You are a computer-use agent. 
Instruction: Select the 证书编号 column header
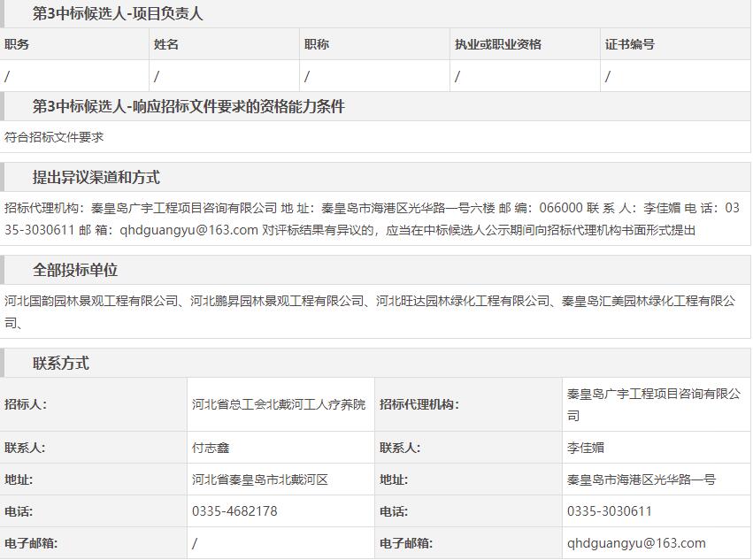630,44
